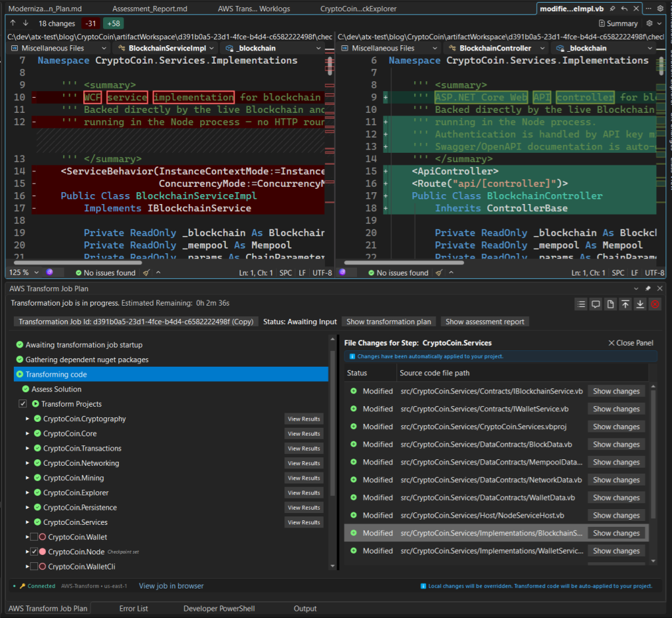Click the green status icon of the IBlockchainService.vb row
The height and width of the screenshot is (618, 672).
tap(354, 391)
